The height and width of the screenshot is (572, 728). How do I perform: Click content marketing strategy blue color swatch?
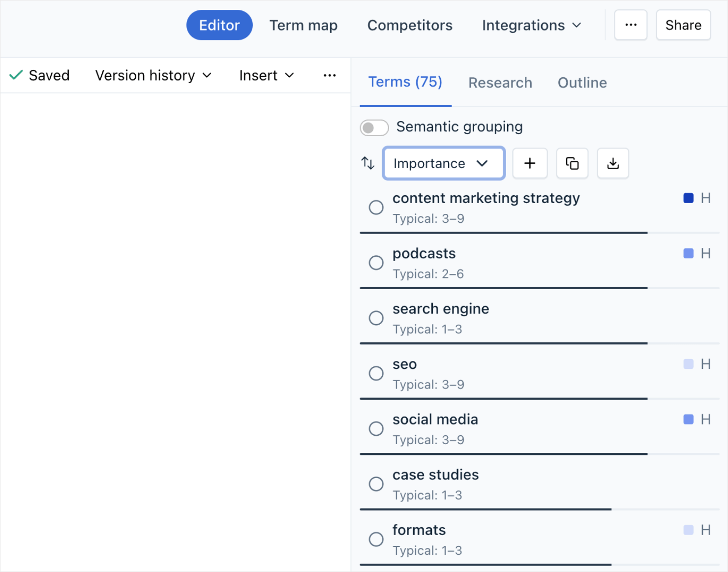pos(688,198)
